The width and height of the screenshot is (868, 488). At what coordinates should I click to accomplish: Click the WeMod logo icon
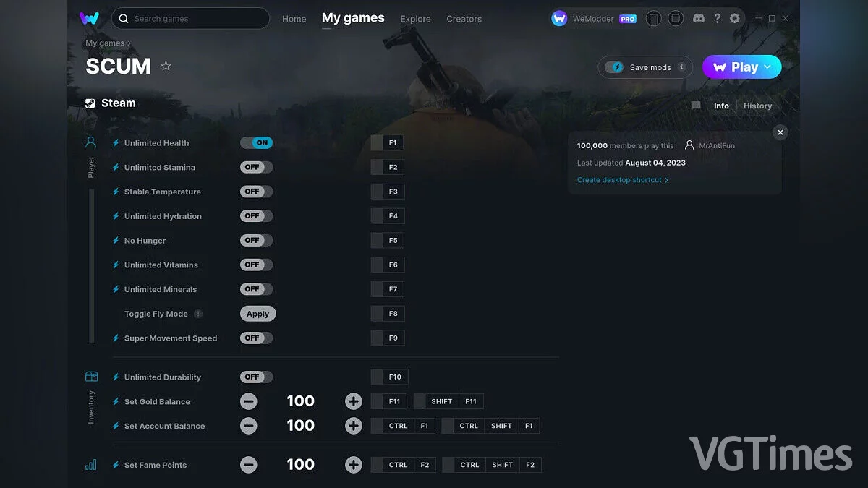[89, 18]
